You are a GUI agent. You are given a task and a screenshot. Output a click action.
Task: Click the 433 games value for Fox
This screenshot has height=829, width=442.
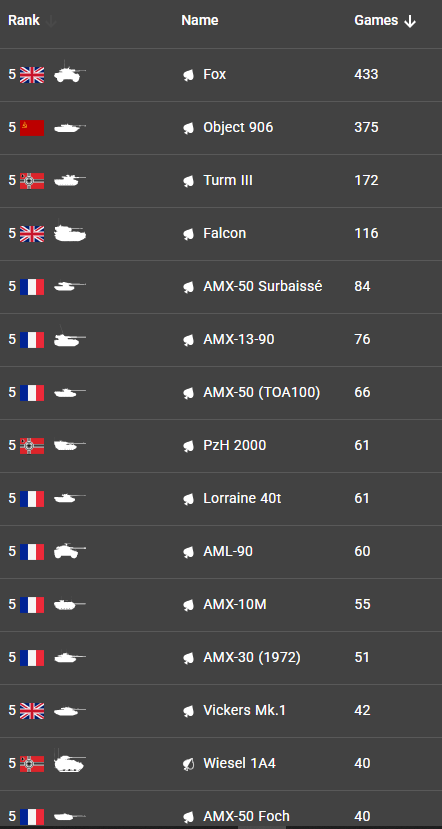pyautogui.click(x=366, y=75)
